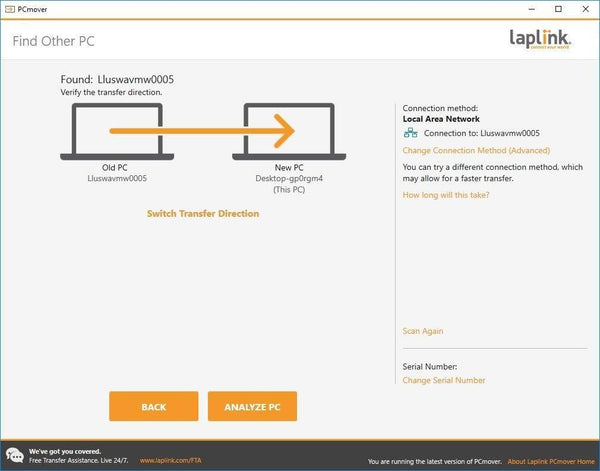Screen dimensions: 600x471
Task: Close the PCmover window
Action: (x=585, y=9)
